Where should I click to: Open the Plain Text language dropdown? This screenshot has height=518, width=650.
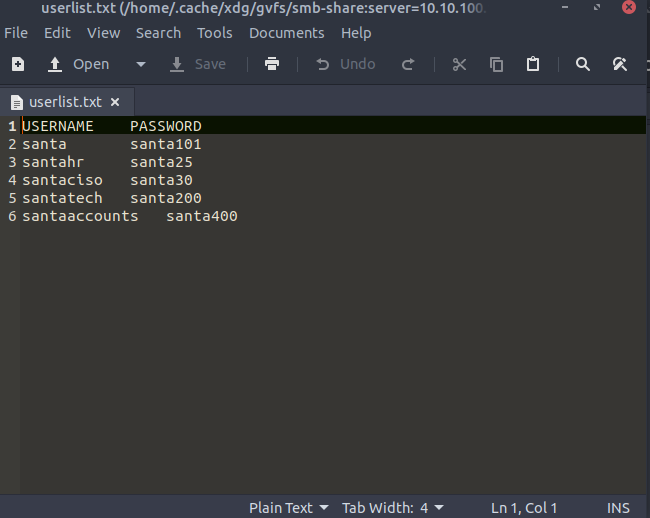click(288, 508)
